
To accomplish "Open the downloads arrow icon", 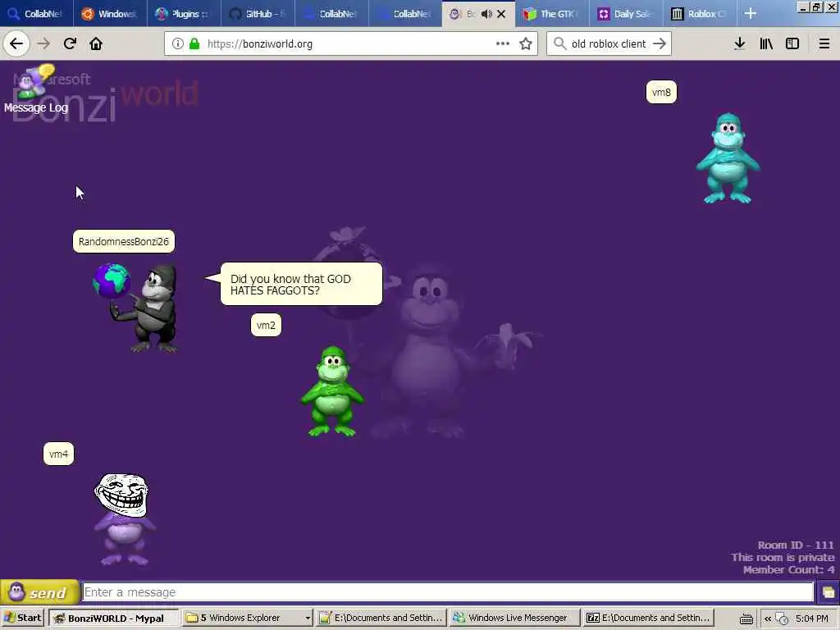I will pos(739,44).
